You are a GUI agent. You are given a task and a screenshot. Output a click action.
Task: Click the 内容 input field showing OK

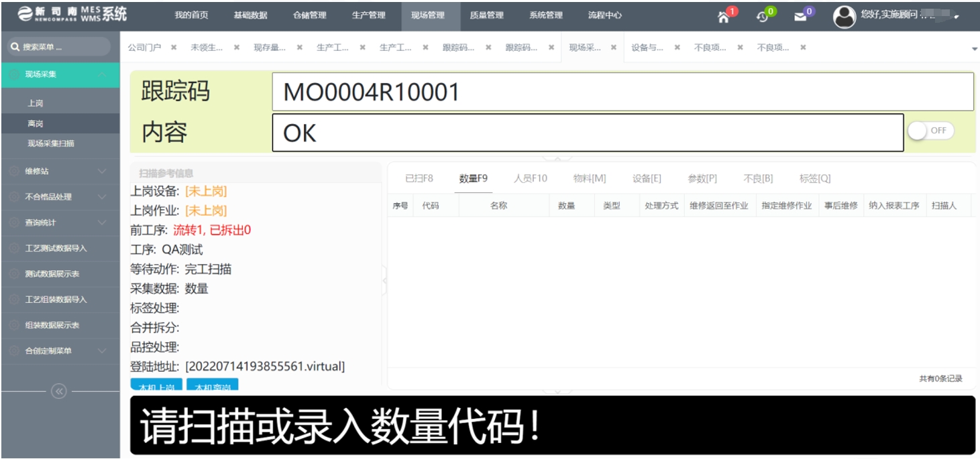tap(588, 133)
